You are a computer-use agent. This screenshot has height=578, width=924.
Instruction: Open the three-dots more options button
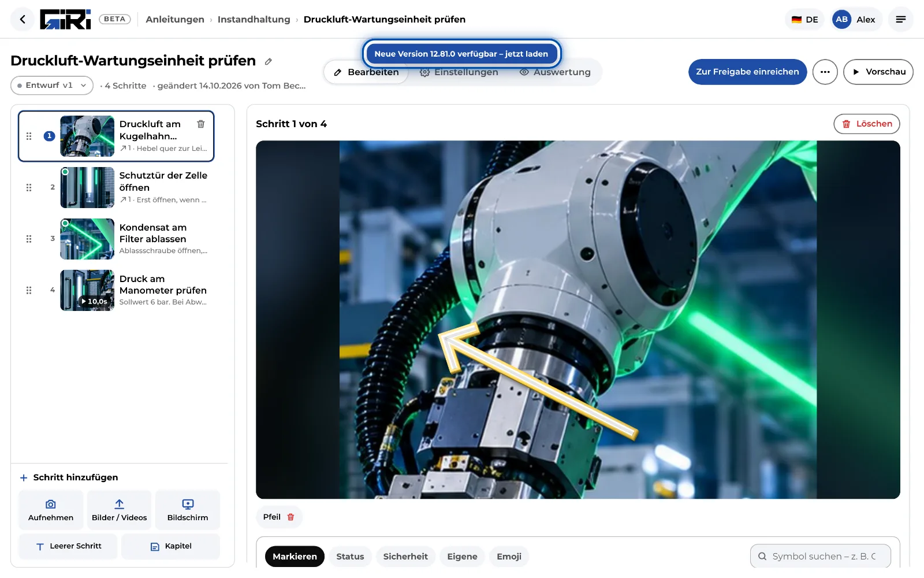pyautogui.click(x=825, y=72)
